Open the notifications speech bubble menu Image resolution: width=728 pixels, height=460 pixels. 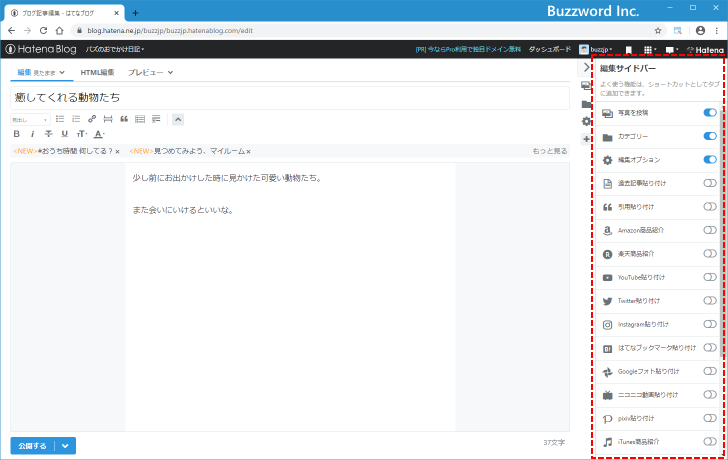671,50
